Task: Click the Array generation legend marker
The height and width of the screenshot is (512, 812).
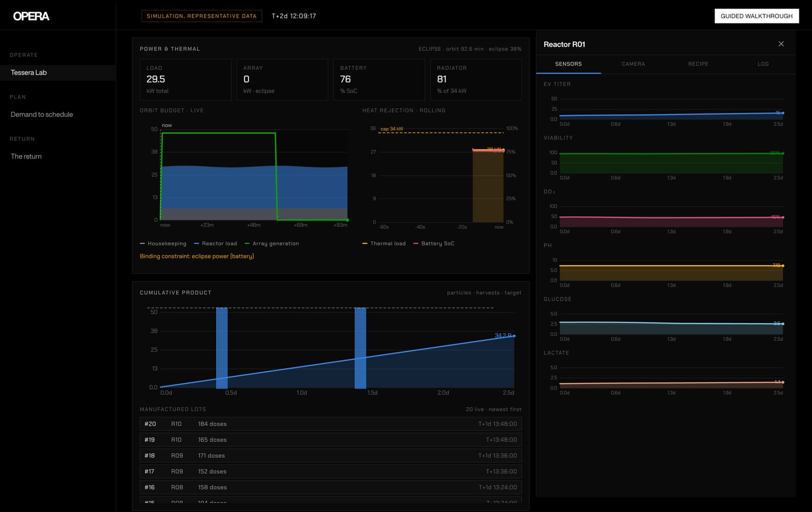Action: (x=247, y=244)
